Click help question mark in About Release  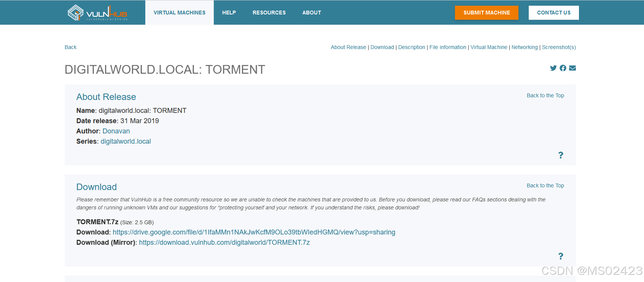point(561,155)
